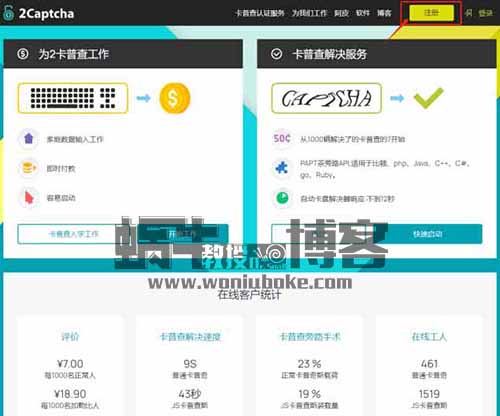Click the ¥7.00 price value

pos(70,364)
